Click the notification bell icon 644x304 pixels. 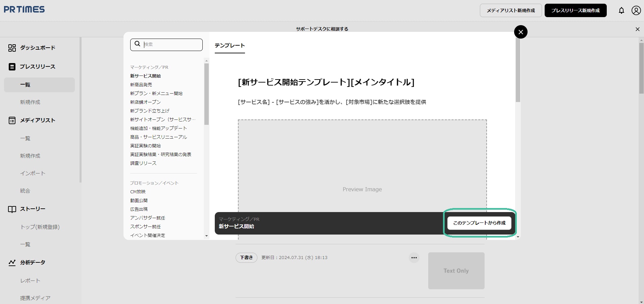pos(621,10)
